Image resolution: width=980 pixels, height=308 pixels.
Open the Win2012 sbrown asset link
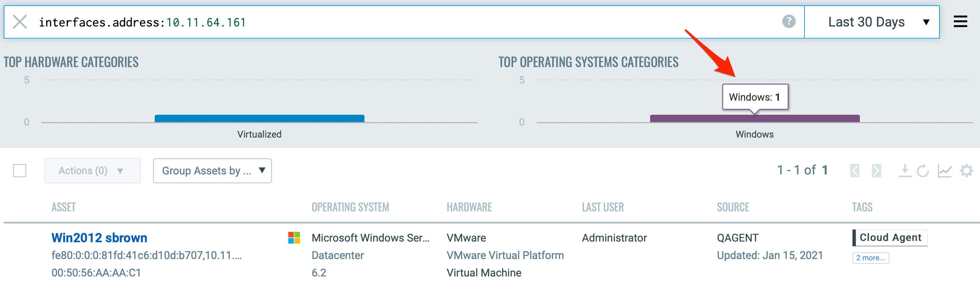coord(99,238)
